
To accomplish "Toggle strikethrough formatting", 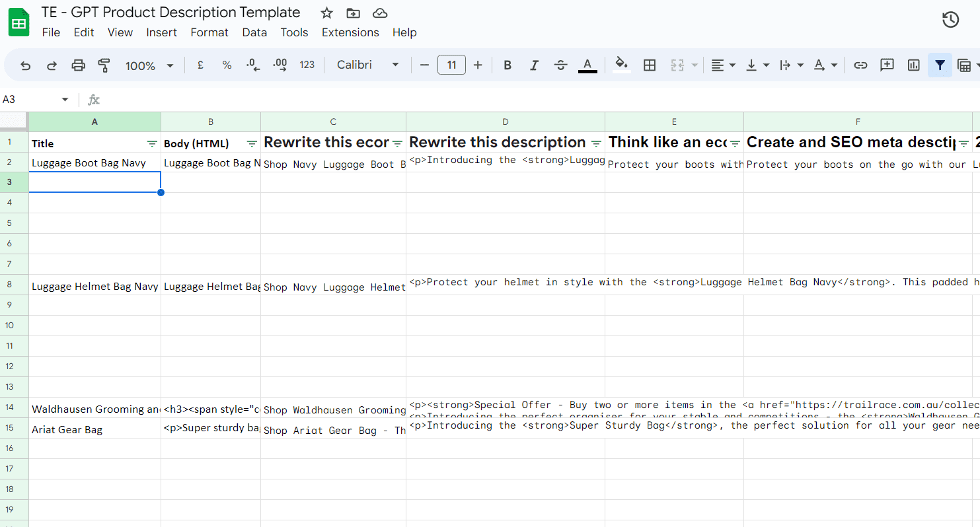I will click(x=561, y=65).
